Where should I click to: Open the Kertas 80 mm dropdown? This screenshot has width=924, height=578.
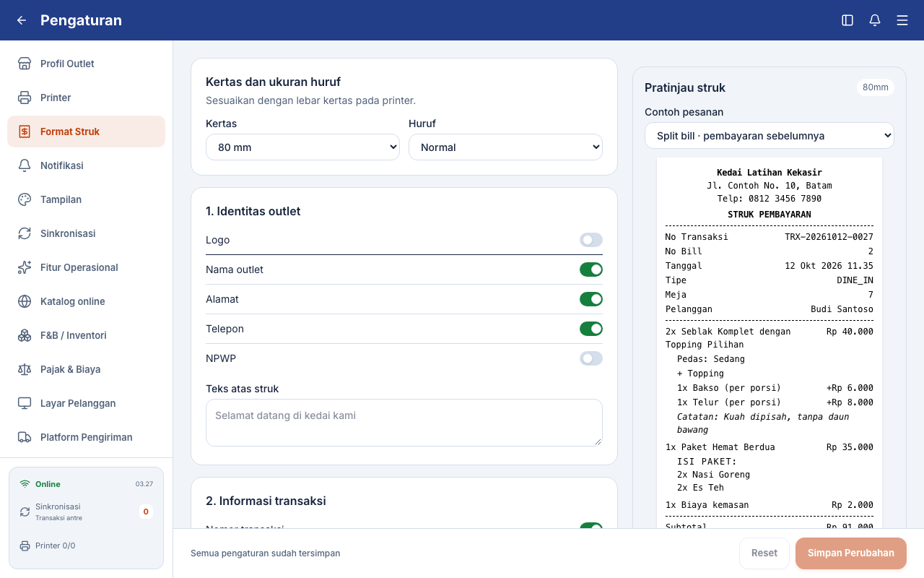(x=302, y=147)
